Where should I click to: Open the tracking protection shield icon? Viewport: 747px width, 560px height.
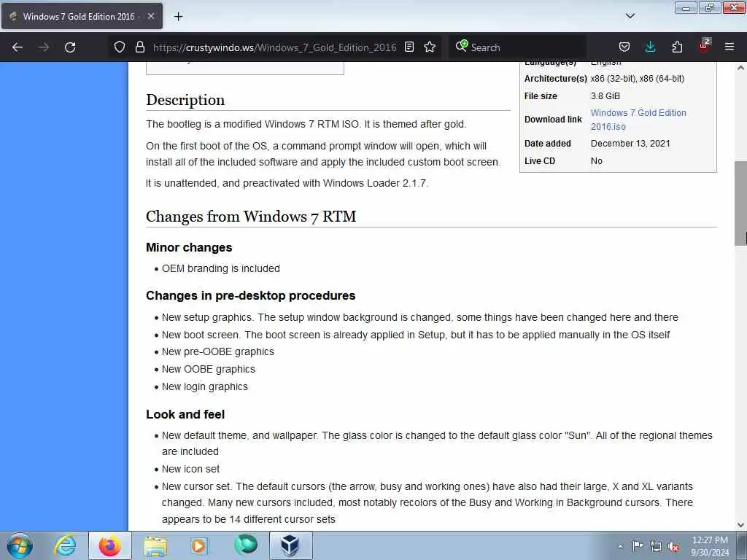120,47
